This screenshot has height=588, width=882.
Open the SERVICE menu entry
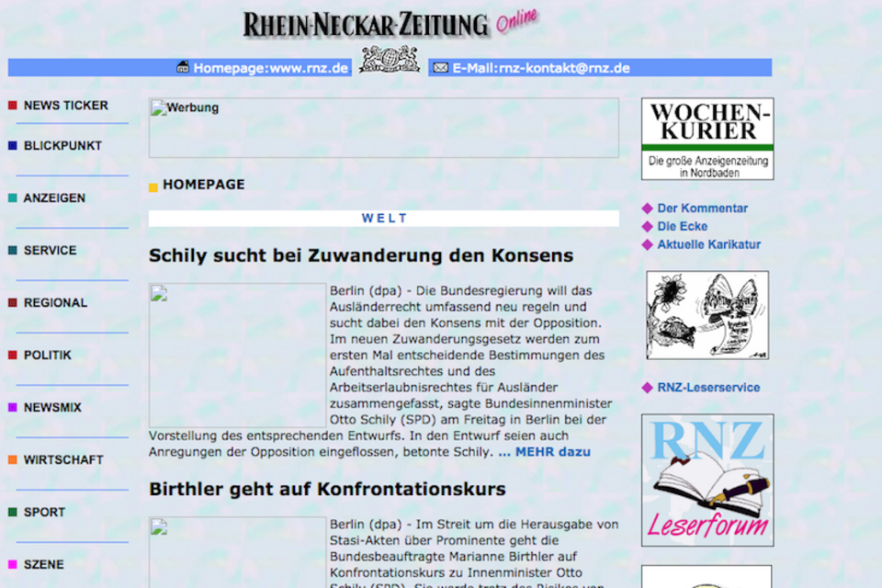point(50,251)
